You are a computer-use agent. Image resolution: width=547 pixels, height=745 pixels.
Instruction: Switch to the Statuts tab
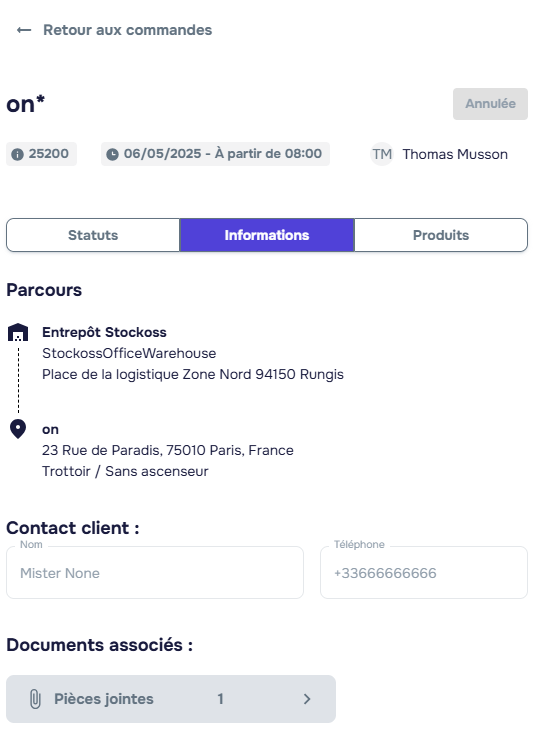coord(93,235)
